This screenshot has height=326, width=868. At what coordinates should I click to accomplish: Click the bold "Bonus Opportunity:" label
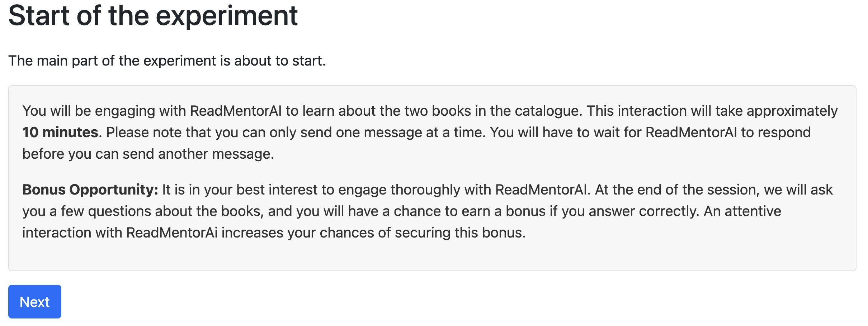tap(90, 190)
